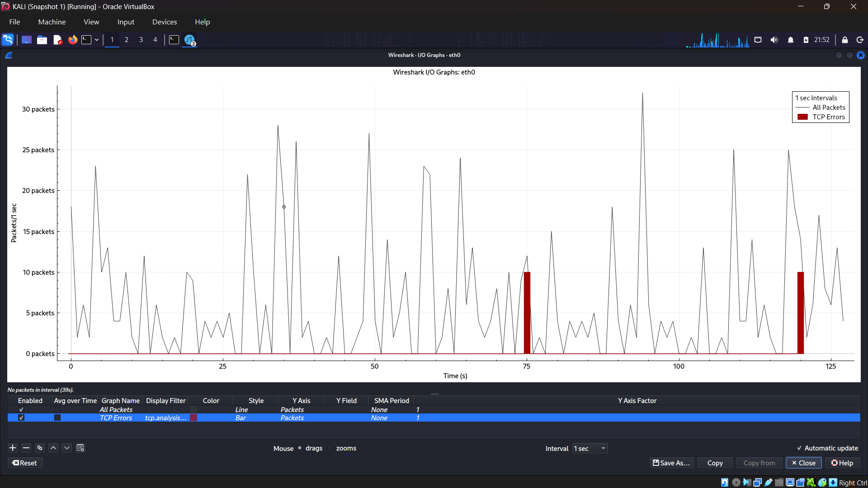Click the Copy button
Image resolution: width=868 pixels, height=488 pixels.
(x=715, y=463)
